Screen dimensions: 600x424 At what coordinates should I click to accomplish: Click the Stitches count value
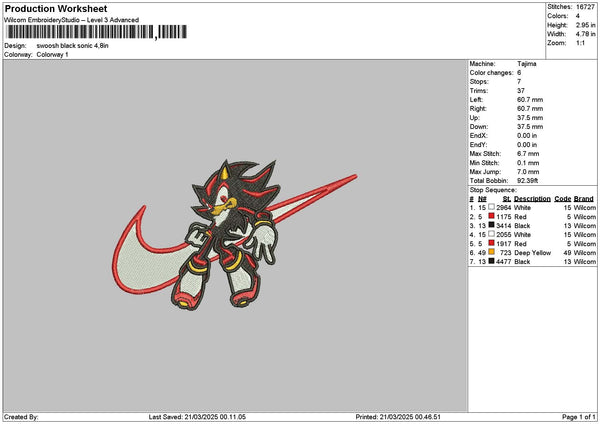point(585,7)
